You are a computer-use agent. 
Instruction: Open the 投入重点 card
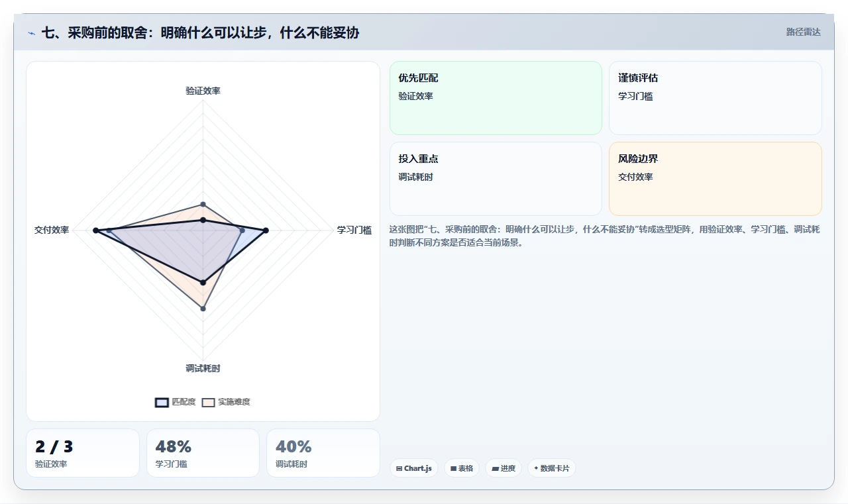(496, 179)
